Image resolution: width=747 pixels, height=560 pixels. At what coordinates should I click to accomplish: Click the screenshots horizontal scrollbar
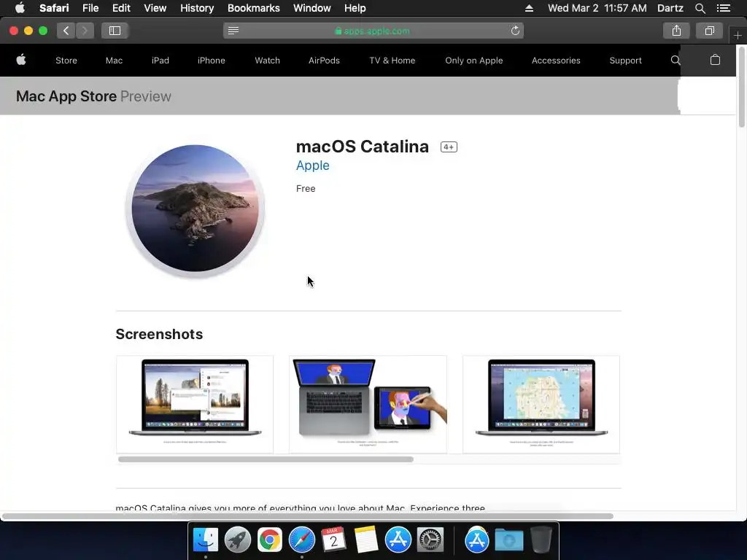click(x=266, y=459)
